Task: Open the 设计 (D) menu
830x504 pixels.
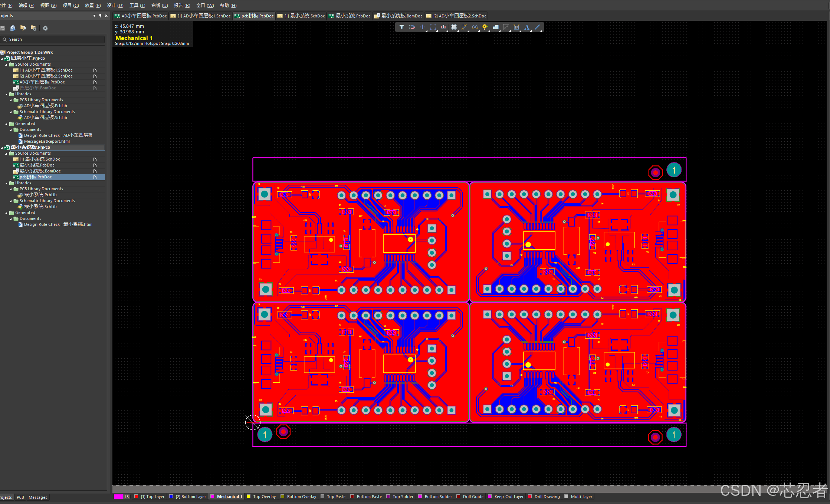Action: point(115,5)
